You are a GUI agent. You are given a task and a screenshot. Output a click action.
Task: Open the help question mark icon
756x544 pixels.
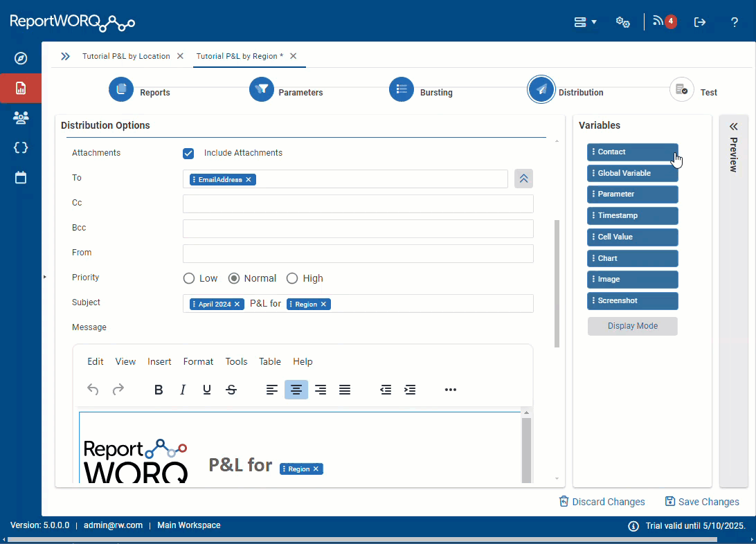pos(734,22)
